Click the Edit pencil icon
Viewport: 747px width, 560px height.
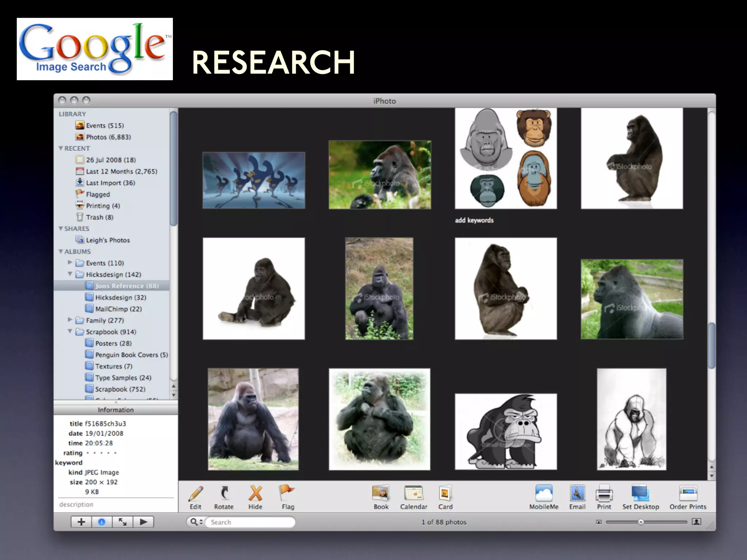click(x=196, y=494)
